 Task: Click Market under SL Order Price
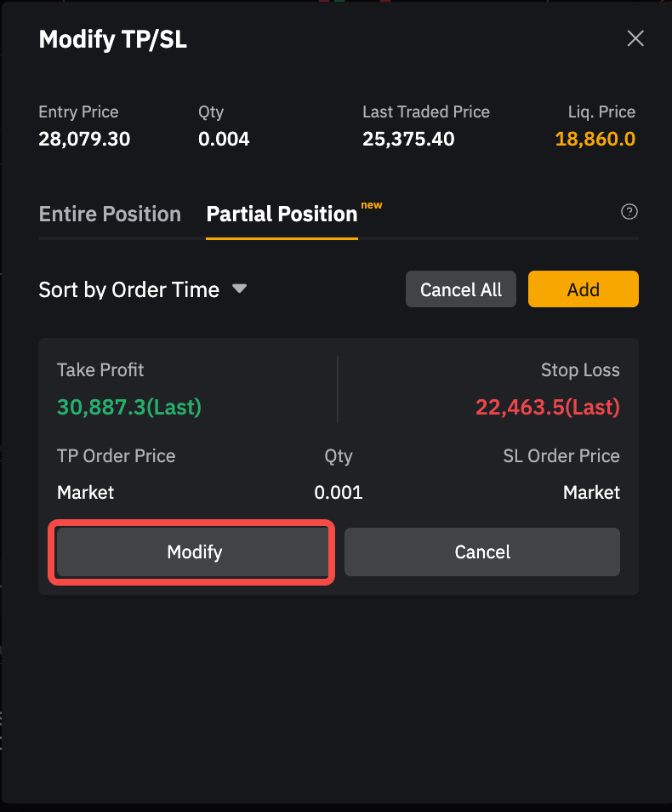(x=591, y=492)
